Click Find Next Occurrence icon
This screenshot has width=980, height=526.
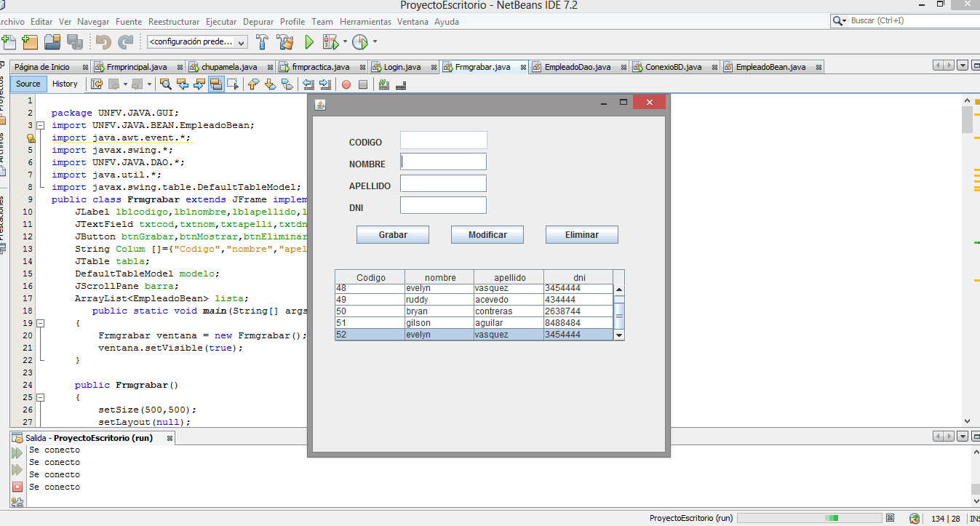[199, 84]
